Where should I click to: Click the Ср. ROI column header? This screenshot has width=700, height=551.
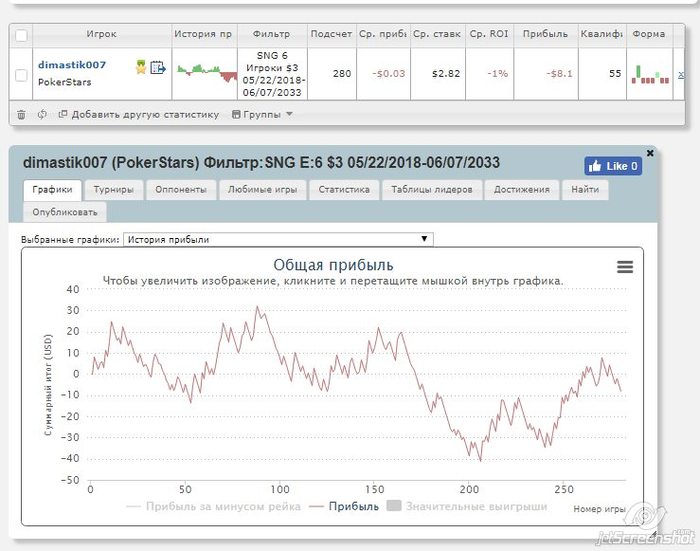pos(489,34)
